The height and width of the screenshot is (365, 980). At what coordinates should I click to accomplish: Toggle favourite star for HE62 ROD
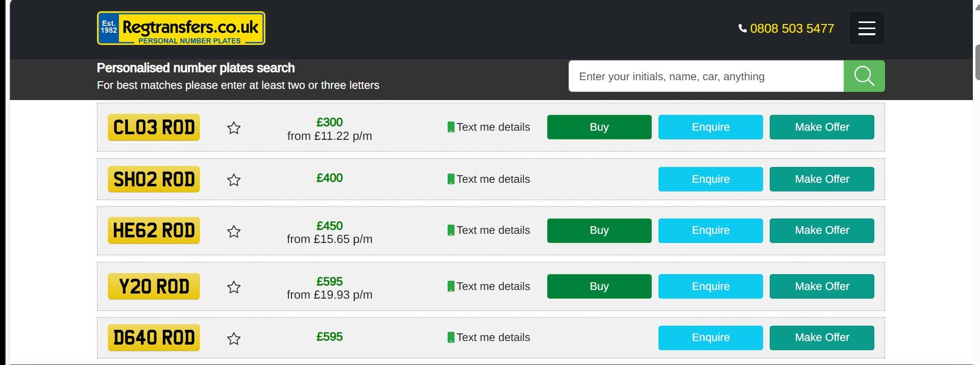(234, 231)
